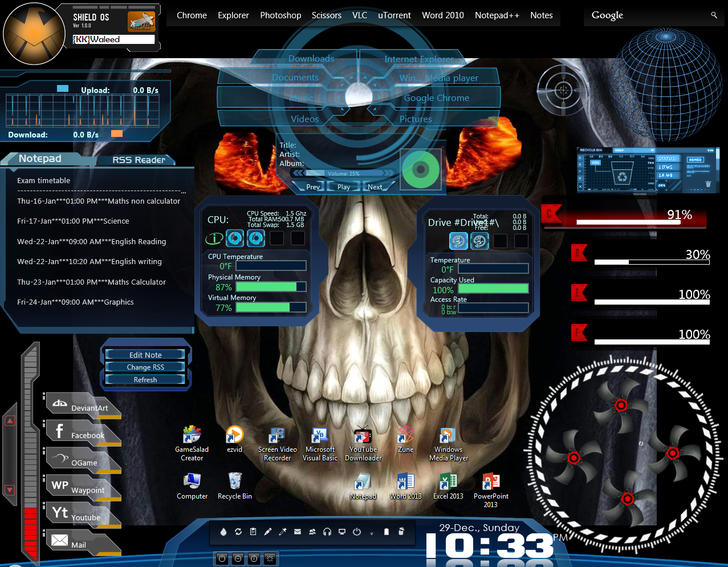
Task: Open the GameSalad Creator desktop shortcut
Action: click(x=192, y=443)
